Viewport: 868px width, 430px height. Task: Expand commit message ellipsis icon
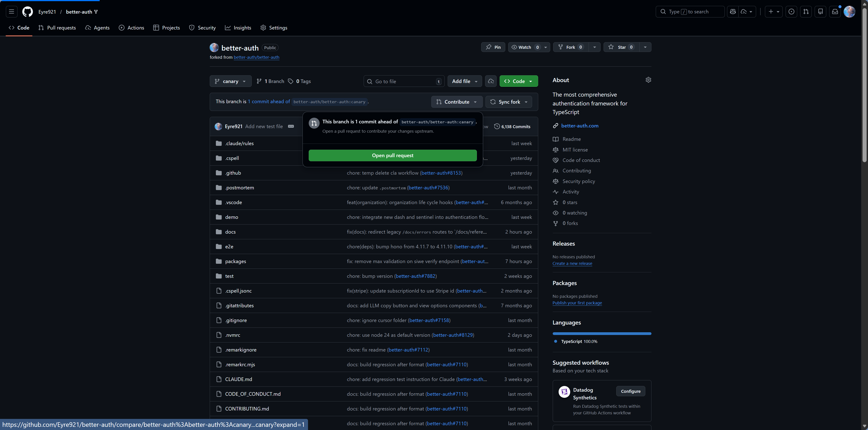pos(291,127)
